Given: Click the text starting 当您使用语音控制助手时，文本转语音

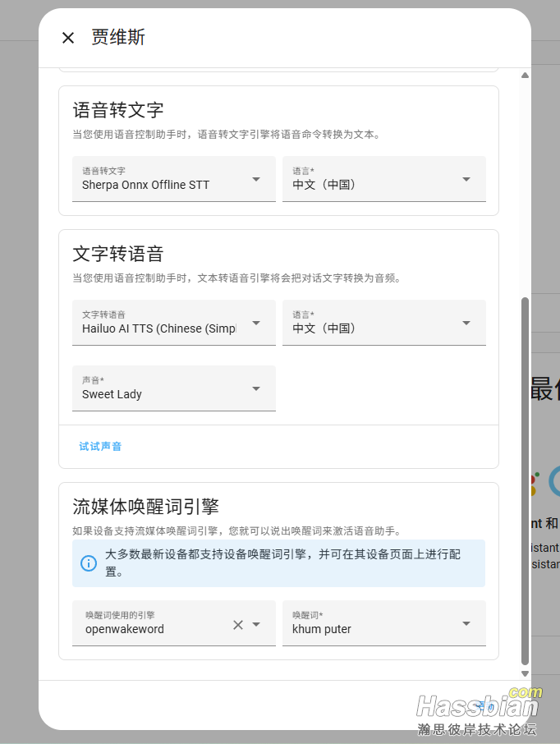Looking at the screenshot, I should coord(236,278).
